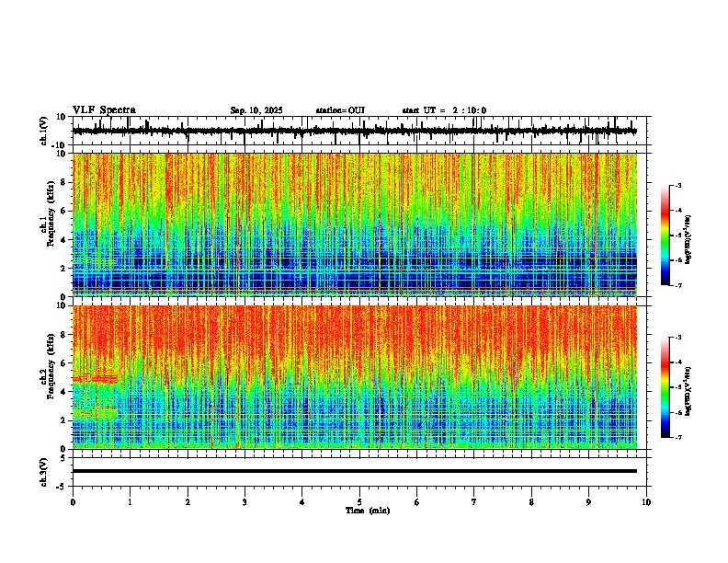The height and width of the screenshot is (563, 728).
Task: Click the "ch.3(V)" axis label
Action: [x=44, y=472]
